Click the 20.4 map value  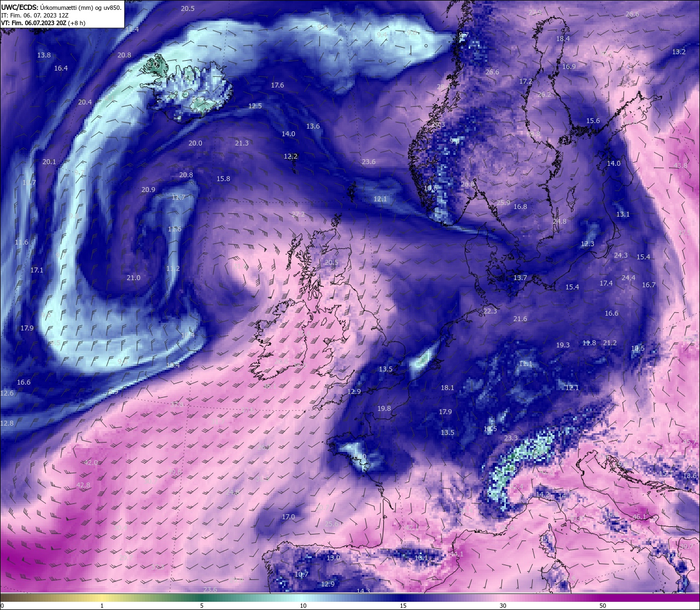85,102
